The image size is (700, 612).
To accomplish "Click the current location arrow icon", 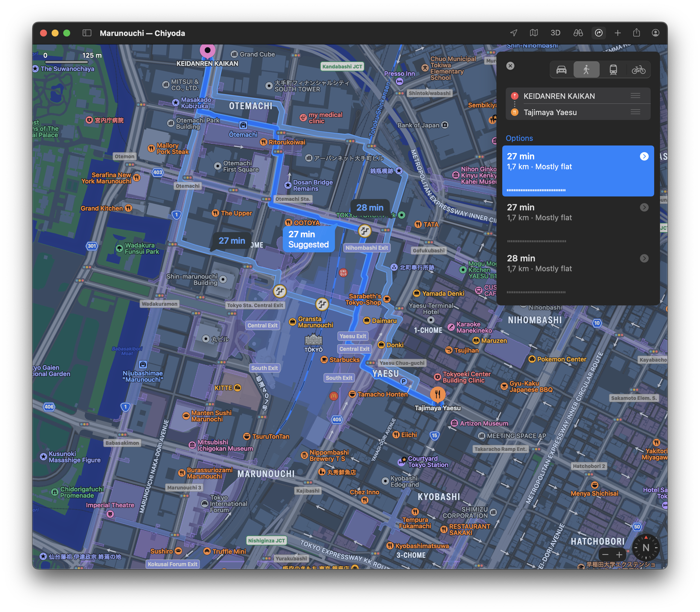I will pos(513,33).
